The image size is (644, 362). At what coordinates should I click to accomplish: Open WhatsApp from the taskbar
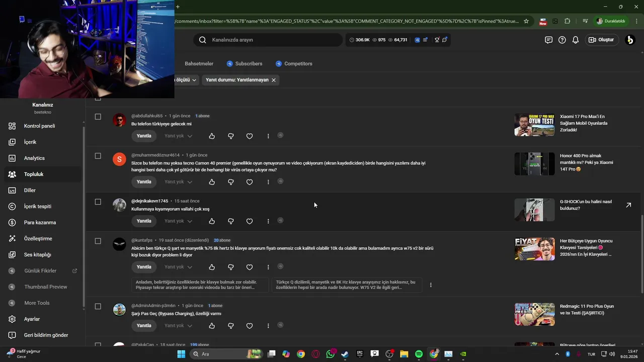(x=331, y=354)
